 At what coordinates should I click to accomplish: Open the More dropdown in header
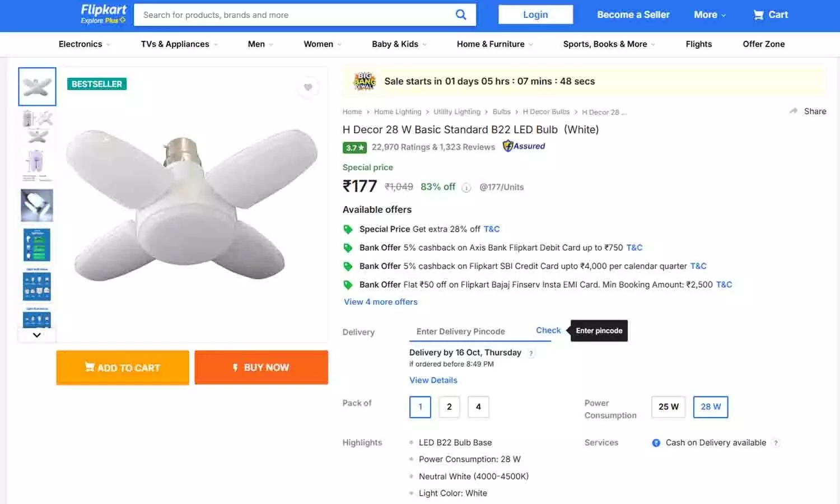tap(710, 15)
